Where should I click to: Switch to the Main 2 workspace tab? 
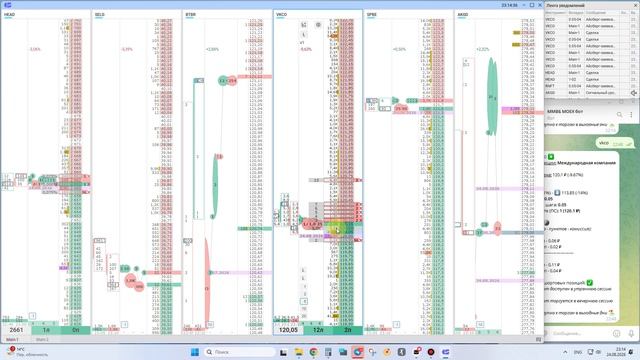[x=42, y=340]
